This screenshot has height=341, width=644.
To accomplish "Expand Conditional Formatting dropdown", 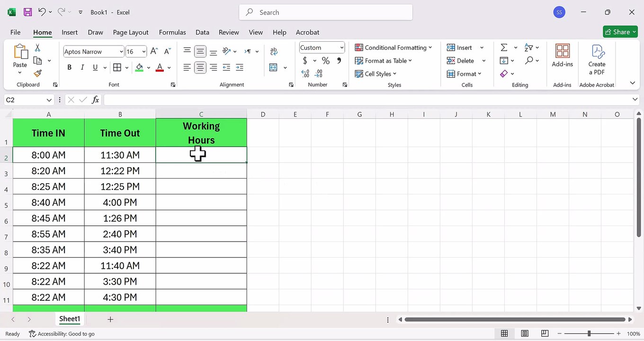I will click(x=430, y=47).
